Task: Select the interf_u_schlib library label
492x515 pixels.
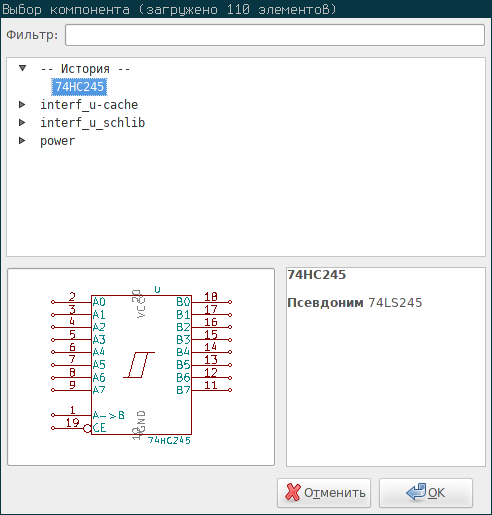Action: click(93, 123)
